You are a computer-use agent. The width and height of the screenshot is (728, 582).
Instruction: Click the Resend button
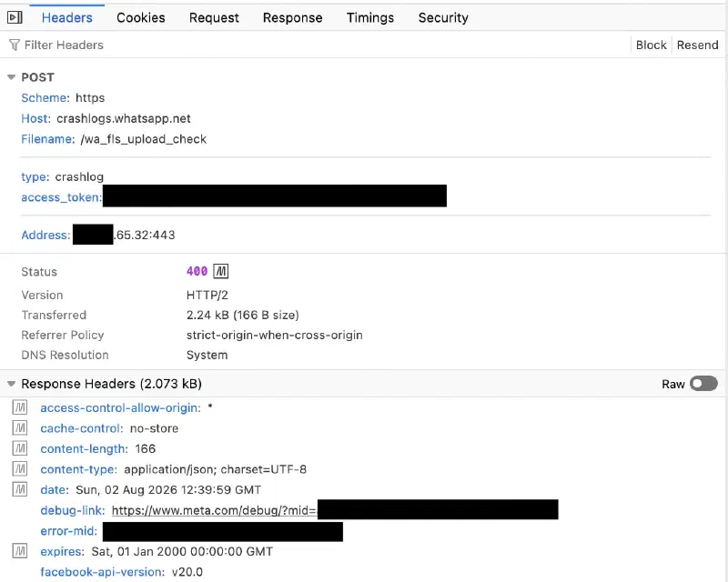(x=697, y=45)
